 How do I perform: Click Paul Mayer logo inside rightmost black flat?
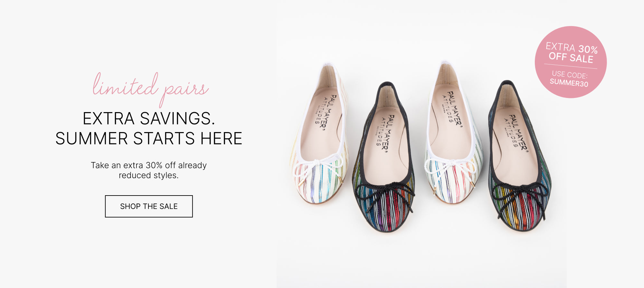[516, 132]
